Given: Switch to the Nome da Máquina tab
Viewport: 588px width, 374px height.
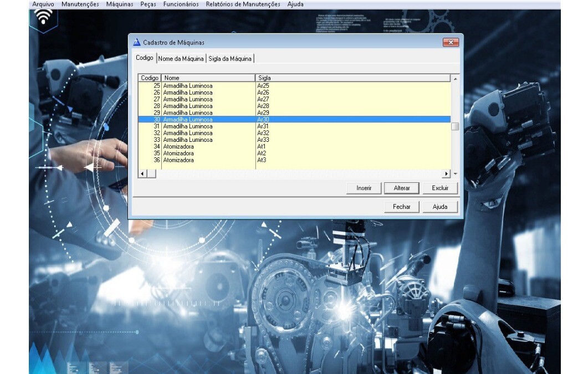Looking at the screenshot, I should [x=181, y=59].
